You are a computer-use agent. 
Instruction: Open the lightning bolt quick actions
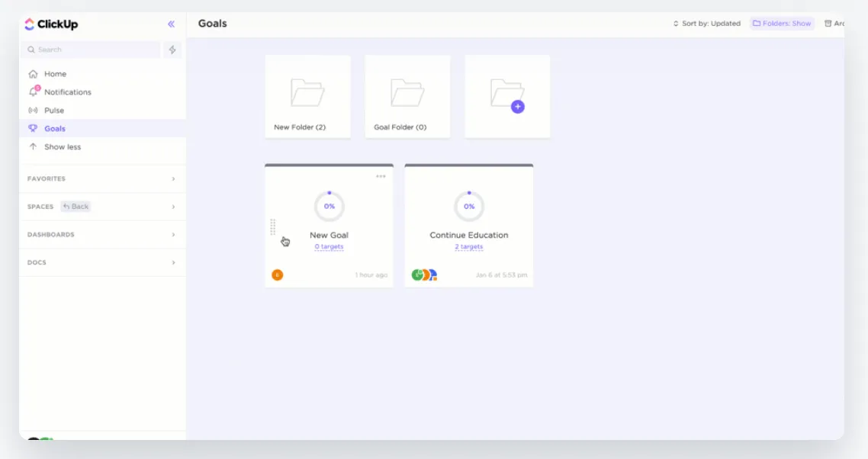(x=172, y=50)
